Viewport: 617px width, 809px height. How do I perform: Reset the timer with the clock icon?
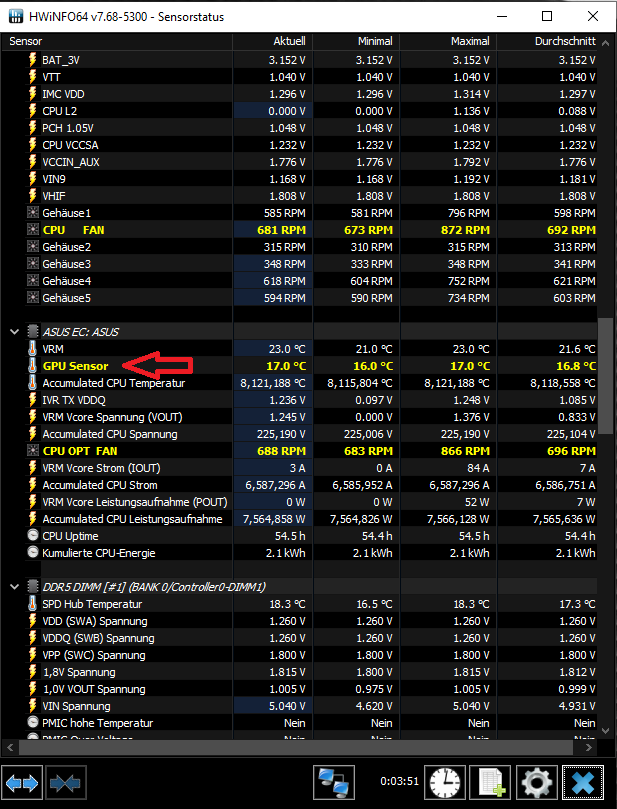coord(445,783)
